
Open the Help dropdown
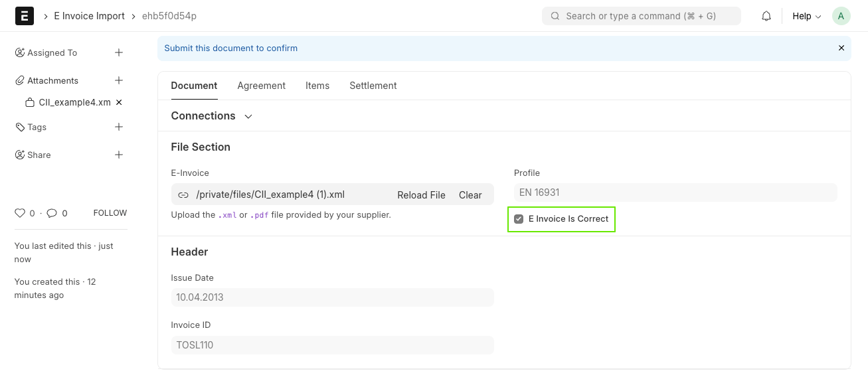coord(807,16)
